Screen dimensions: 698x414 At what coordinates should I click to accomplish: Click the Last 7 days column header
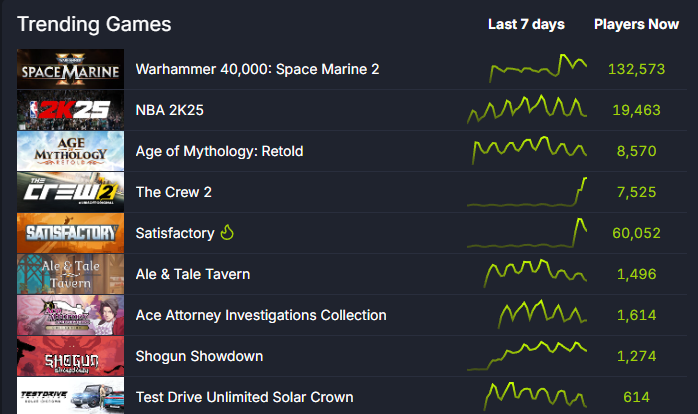pos(526,24)
